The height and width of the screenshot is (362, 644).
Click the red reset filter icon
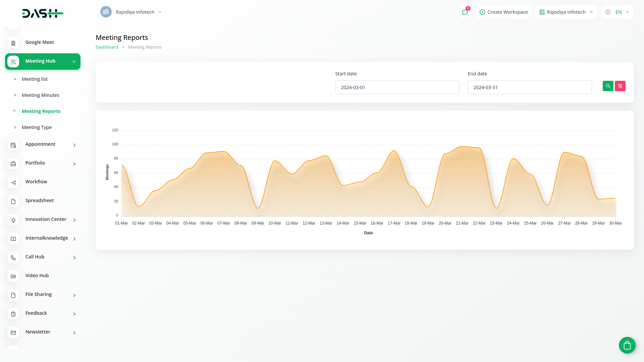point(620,86)
